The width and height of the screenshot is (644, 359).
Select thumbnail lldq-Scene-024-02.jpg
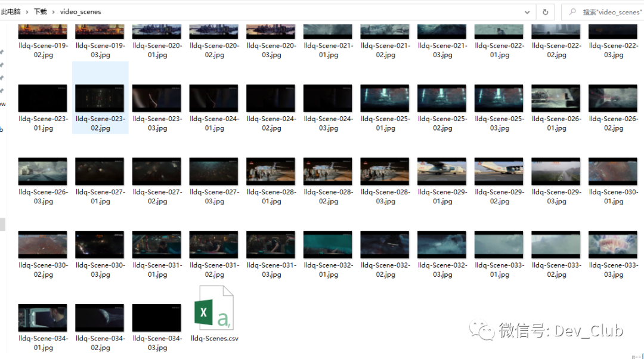pos(271,98)
